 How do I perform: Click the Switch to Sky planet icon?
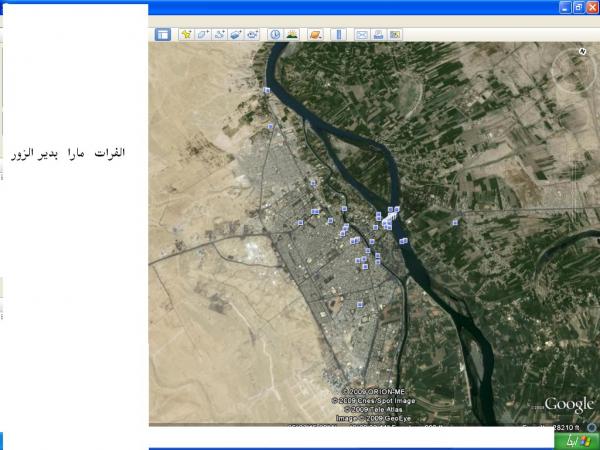click(315, 34)
